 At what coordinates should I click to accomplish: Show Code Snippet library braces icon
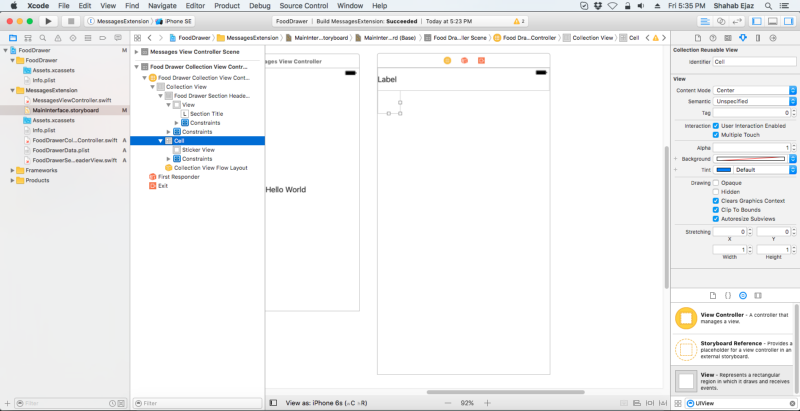tap(728, 296)
